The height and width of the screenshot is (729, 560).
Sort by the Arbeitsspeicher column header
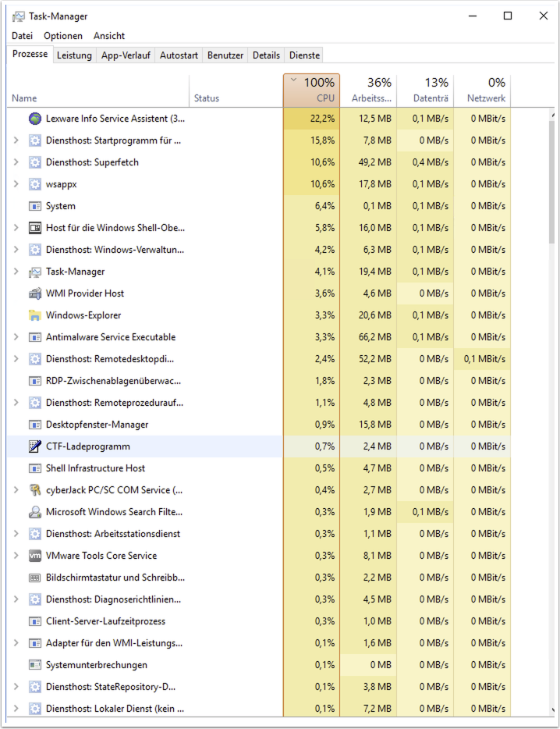(x=368, y=91)
